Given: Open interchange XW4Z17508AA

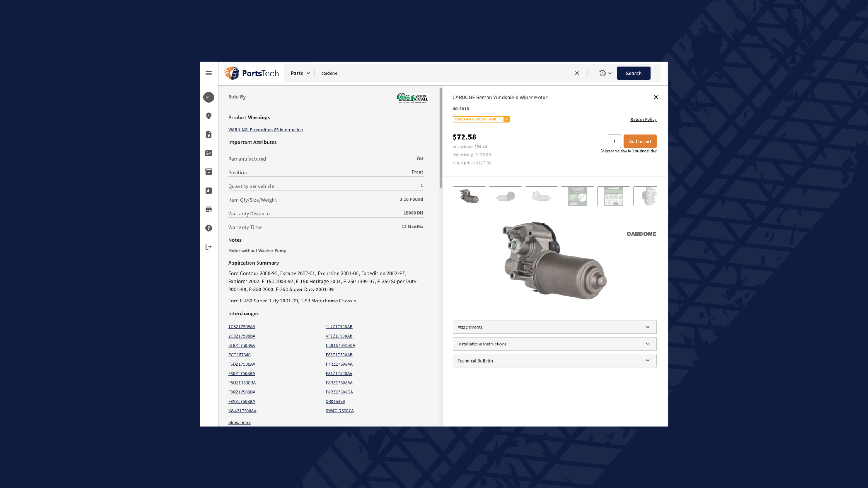Looking at the screenshot, I should (x=242, y=411).
